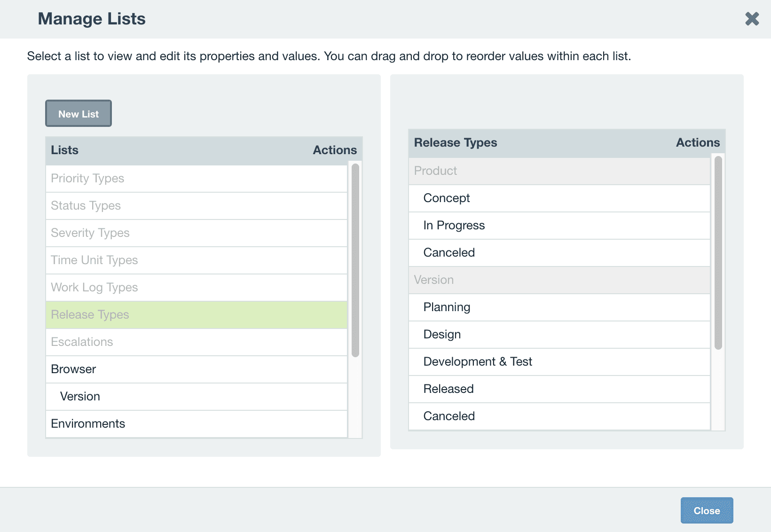Select Canceled under the Product group
Screen dimensions: 771x532
[x=559, y=253]
